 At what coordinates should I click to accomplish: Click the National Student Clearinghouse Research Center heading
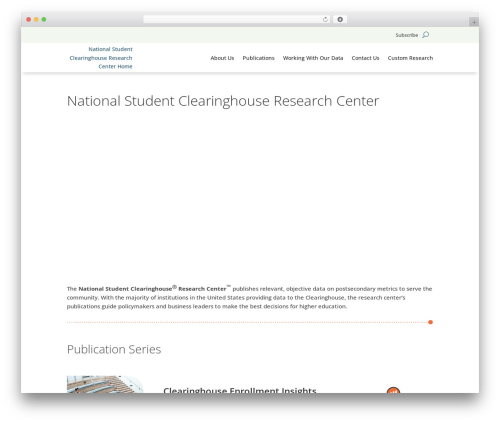pyautogui.click(x=223, y=101)
